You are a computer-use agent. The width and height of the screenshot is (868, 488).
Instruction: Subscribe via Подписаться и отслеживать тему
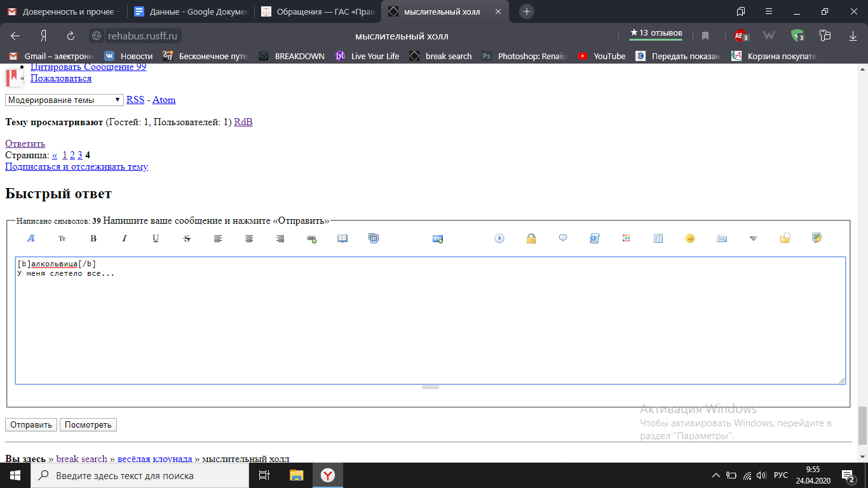(76, 166)
